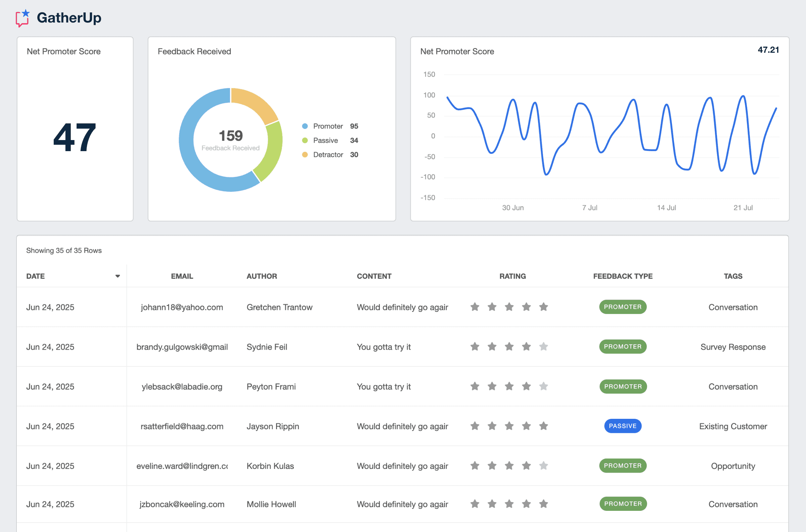Click the TAGS column header
The image size is (806, 532).
(733, 276)
